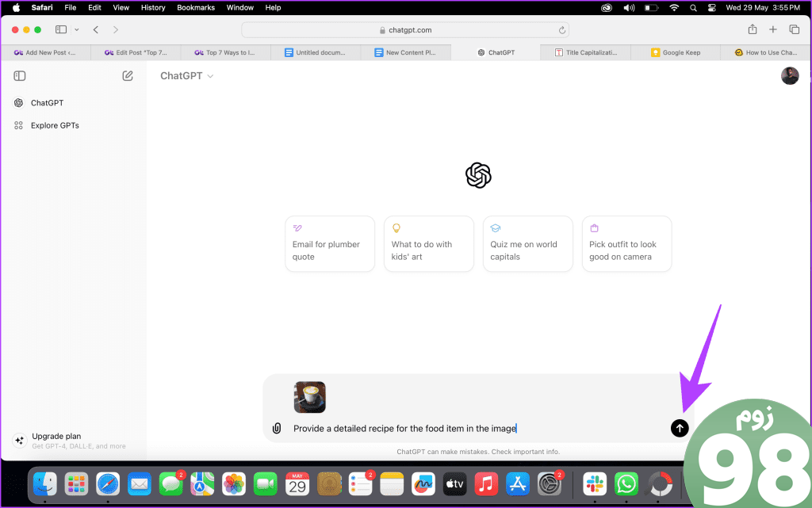The image size is (812, 508).
Task: Open the History menu
Action: [x=153, y=8]
